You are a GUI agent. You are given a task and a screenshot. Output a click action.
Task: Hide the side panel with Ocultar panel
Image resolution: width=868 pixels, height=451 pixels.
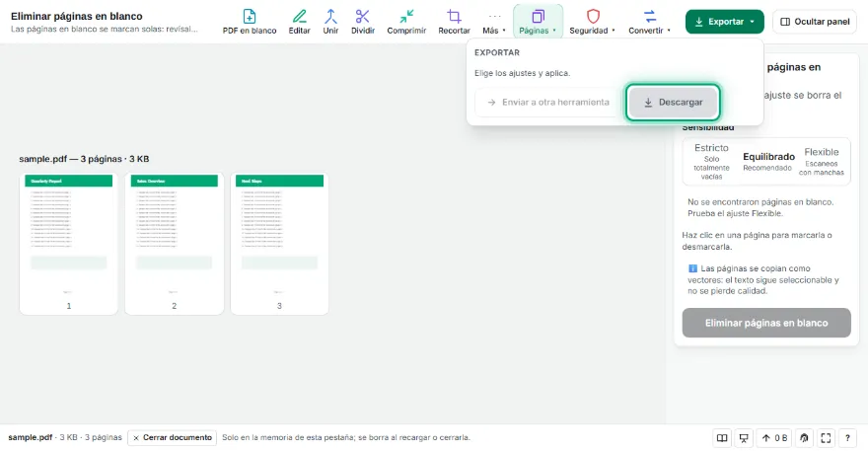tap(815, 22)
